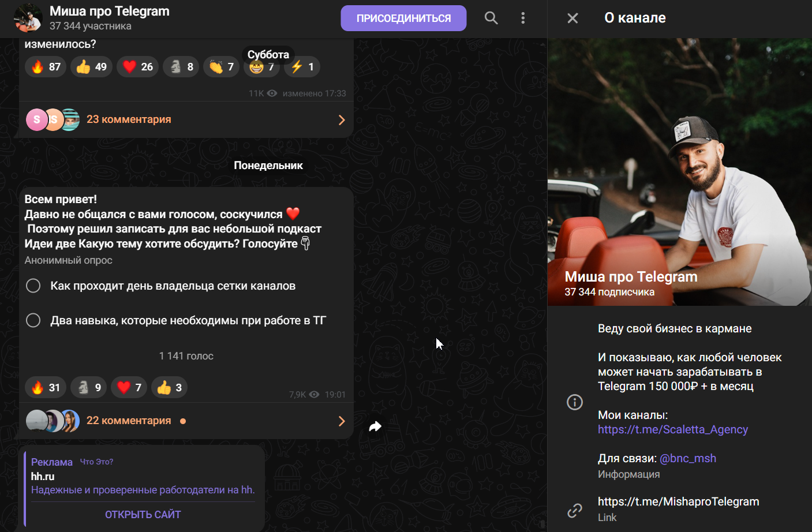
Task: Click the commenter avatars beside 23 комментария
Action: click(x=53, y=119)
